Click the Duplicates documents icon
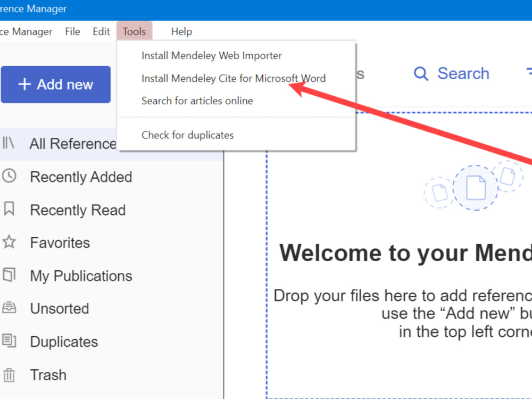This screenshot has height=399, width=532. (x=9, y=340)
